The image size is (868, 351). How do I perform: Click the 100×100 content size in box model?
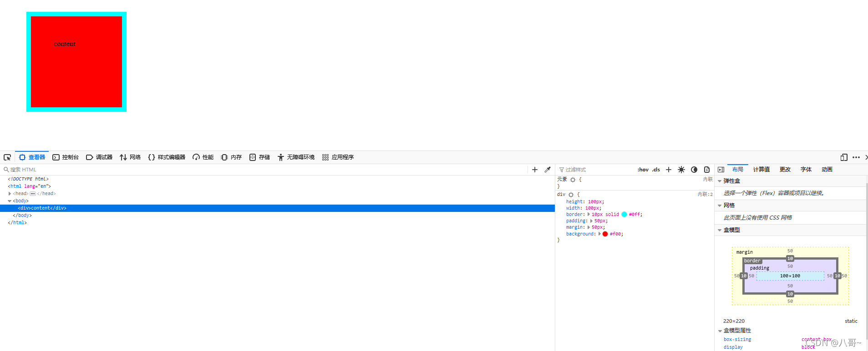tap(790, 276)
